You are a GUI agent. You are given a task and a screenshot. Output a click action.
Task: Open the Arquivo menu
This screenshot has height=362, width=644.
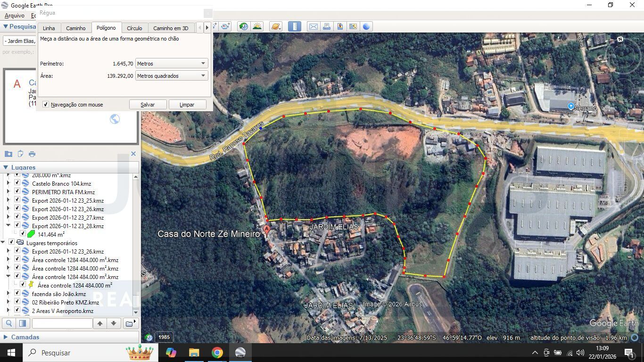(x=14, y=16)
